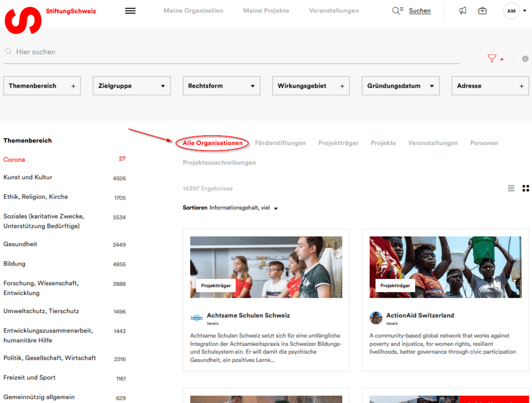Screen dimensions: 532x403
Task: Switch to the Projektausschreibungen tab
Action: click(x=219, y=163)
